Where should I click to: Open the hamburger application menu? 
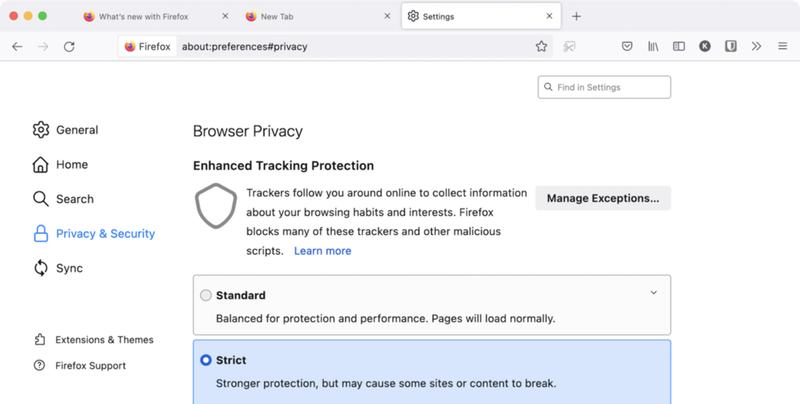coord(782,46)
